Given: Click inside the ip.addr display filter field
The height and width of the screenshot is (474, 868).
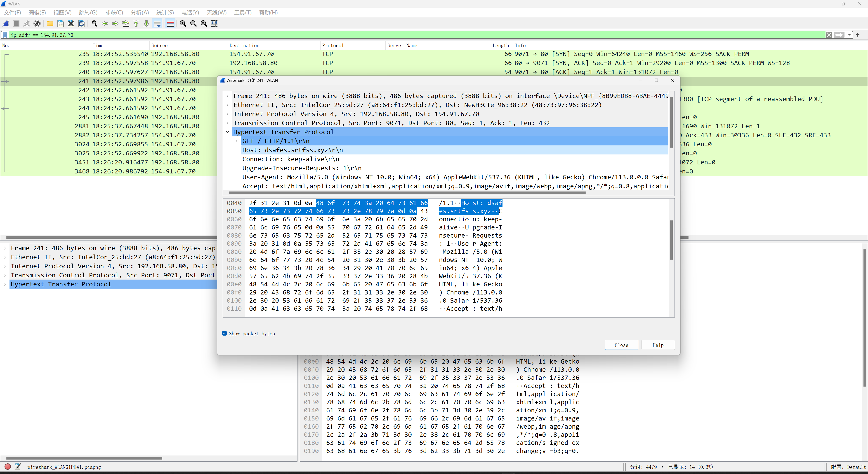Looking at the screenshot, I should click(404, 35).
